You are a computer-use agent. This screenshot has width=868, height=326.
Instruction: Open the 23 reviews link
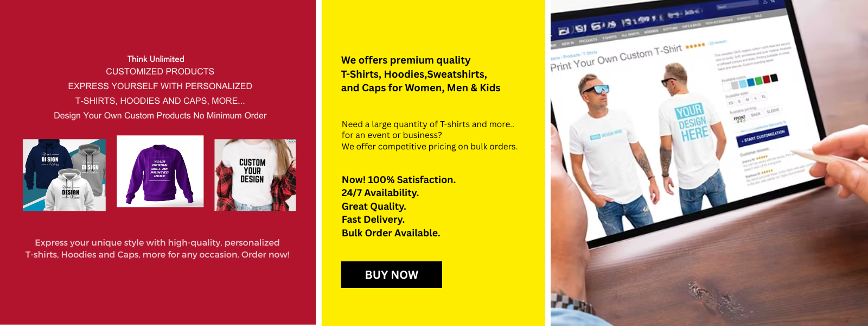717,42
